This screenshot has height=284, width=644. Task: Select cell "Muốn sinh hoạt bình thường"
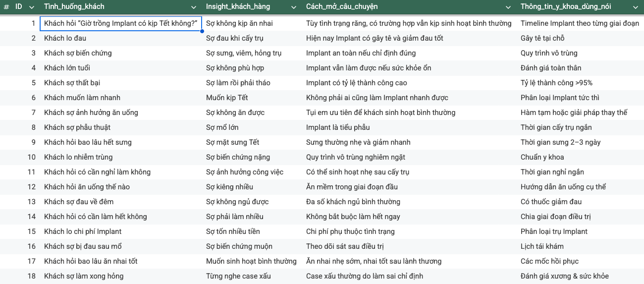[x=252, y=261]
